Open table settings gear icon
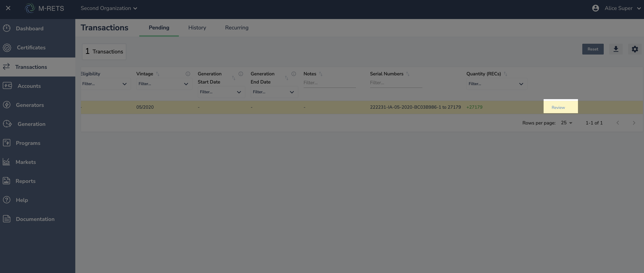Viewport: 644px width, 273px height. point(635,49)
